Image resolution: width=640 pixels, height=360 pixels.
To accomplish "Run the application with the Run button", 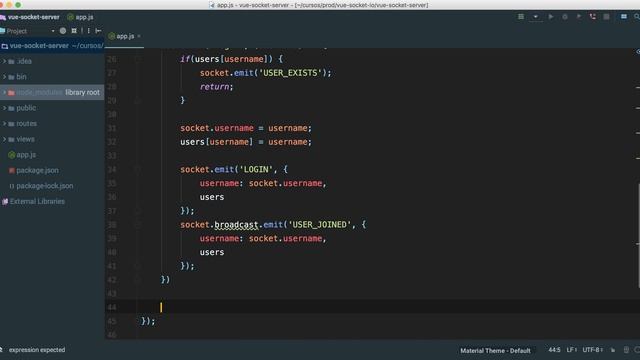I will pos(551,17).
